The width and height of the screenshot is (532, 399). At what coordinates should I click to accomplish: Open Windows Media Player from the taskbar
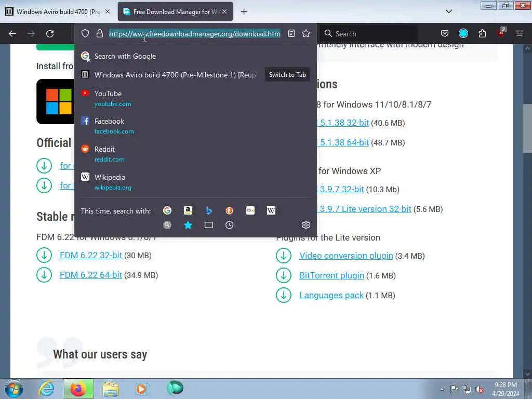(x=141, y=389)
